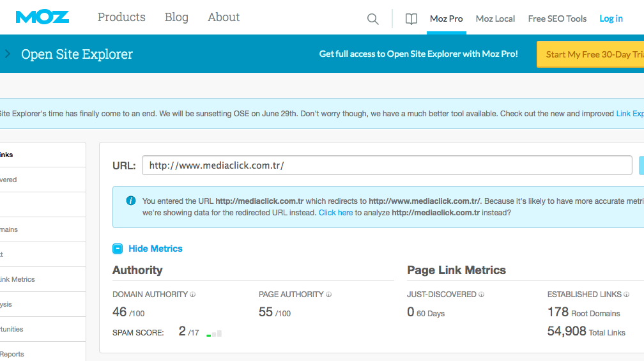Click the blue info icon in redirect notice
This screenshot has height=361, width=644.
(131, 201)
